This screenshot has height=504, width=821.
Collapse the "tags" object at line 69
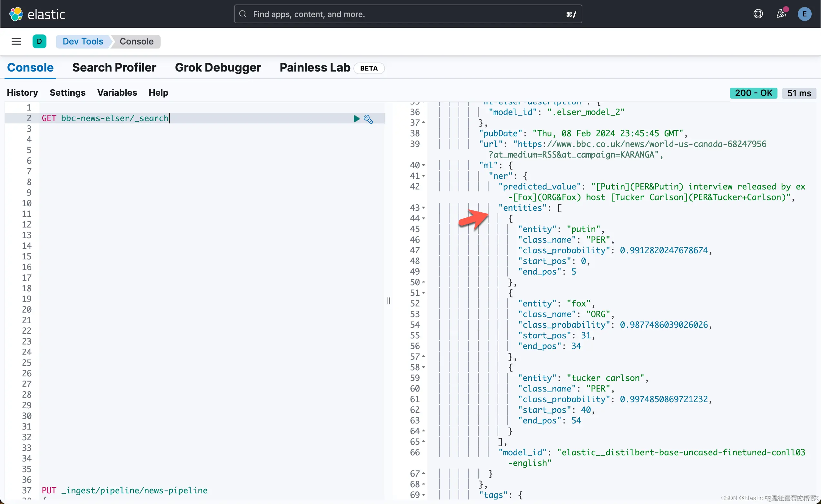click(423, 495)
